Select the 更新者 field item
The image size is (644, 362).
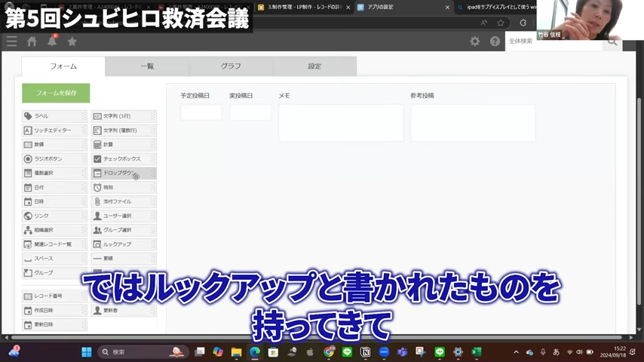(124, 310)
